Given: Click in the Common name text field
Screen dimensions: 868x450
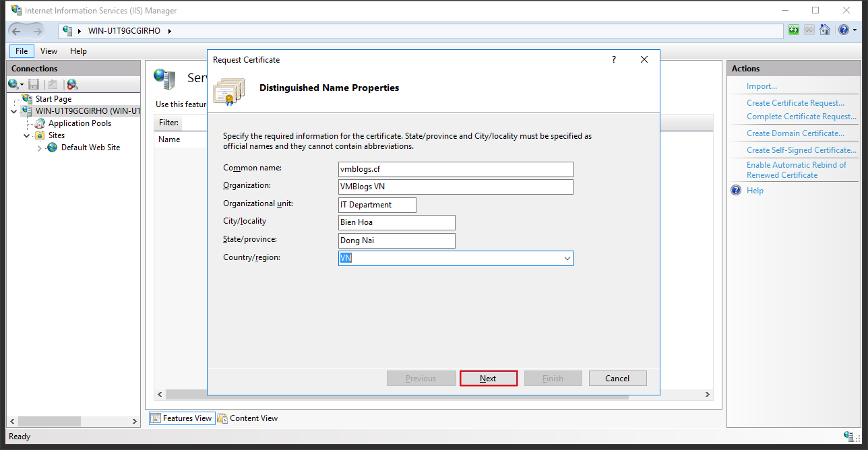Looking at the screenshot, I should tap(456, 169).
